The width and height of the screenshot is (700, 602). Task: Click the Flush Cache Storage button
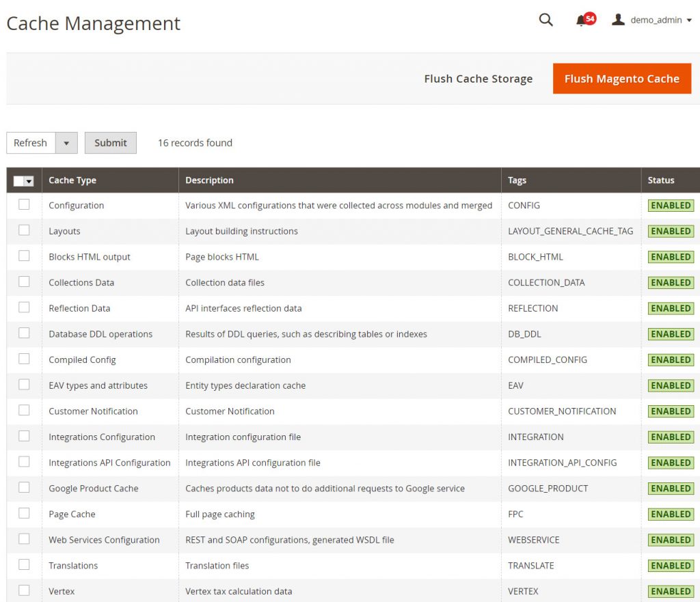tap(478, 78)
